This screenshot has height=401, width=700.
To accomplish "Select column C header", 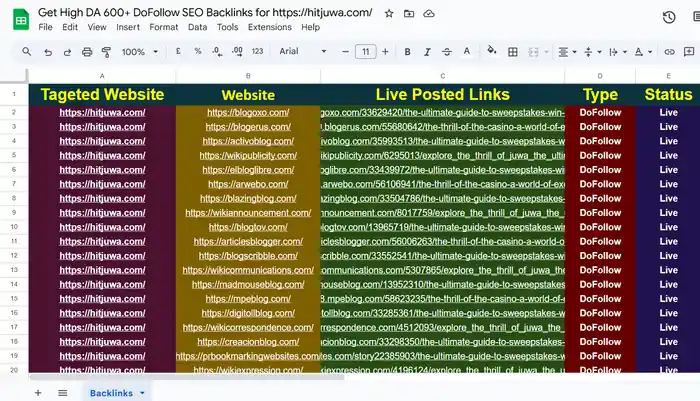I will (442, 76).
